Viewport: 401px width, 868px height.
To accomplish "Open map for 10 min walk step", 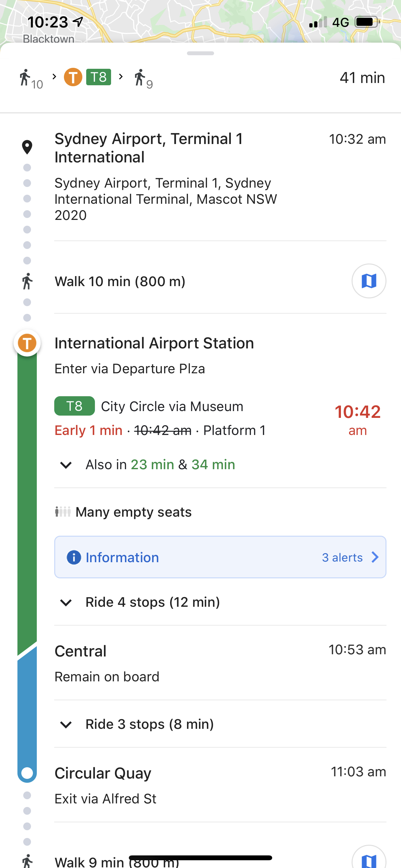I will pyautogui.click(x=369, y=281).
